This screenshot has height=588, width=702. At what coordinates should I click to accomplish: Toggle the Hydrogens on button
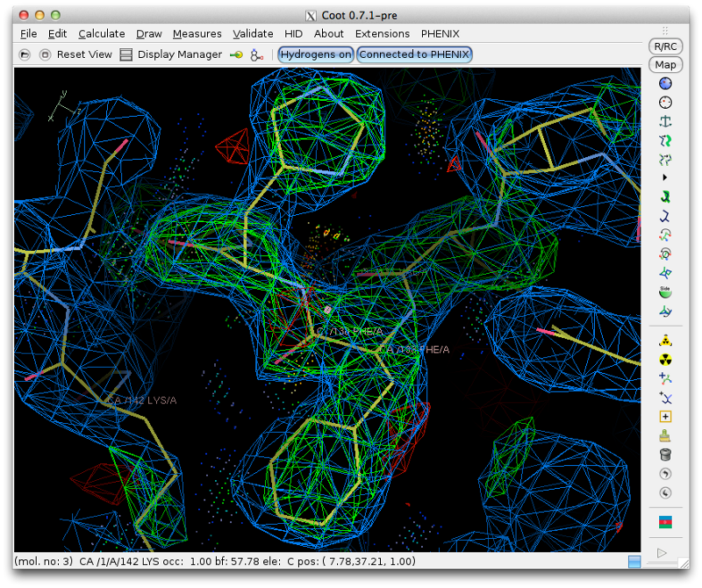pyautogui.click(x=315, y=54)
